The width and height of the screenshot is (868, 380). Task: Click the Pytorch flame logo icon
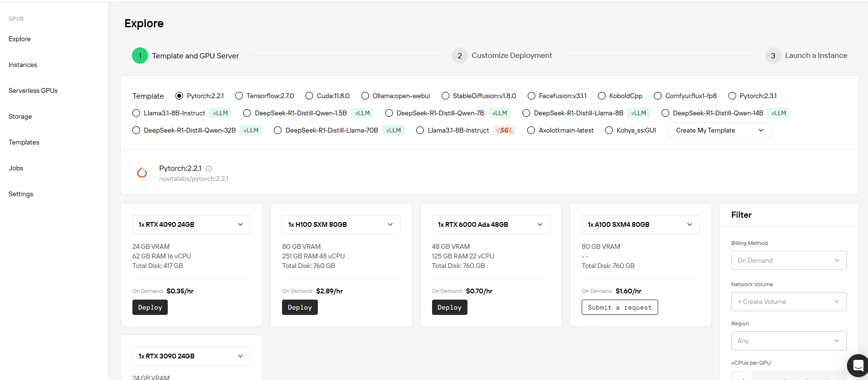coord(142,173)
